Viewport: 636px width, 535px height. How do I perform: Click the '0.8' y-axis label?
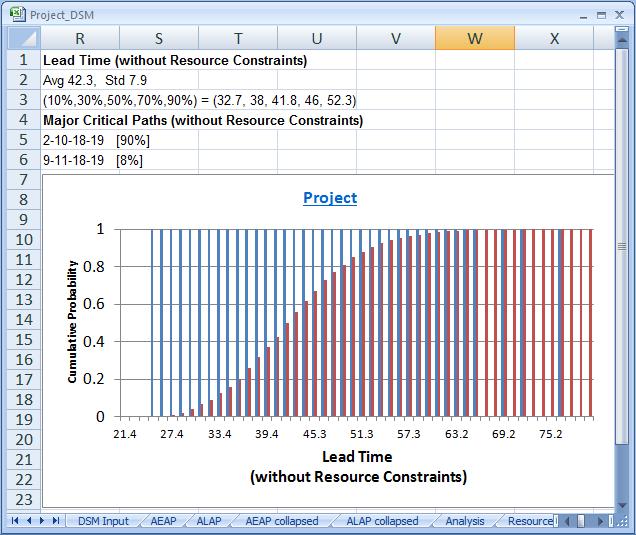pyautogui.click(x=94, y=267)
